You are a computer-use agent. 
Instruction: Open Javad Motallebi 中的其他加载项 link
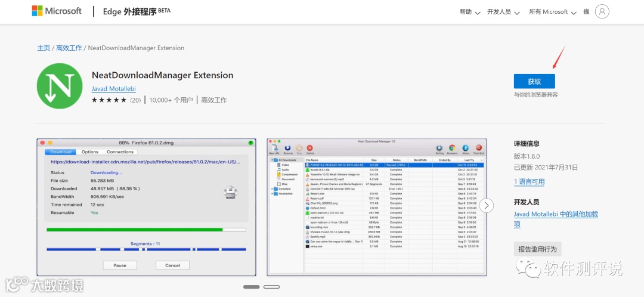click(556, 219)
